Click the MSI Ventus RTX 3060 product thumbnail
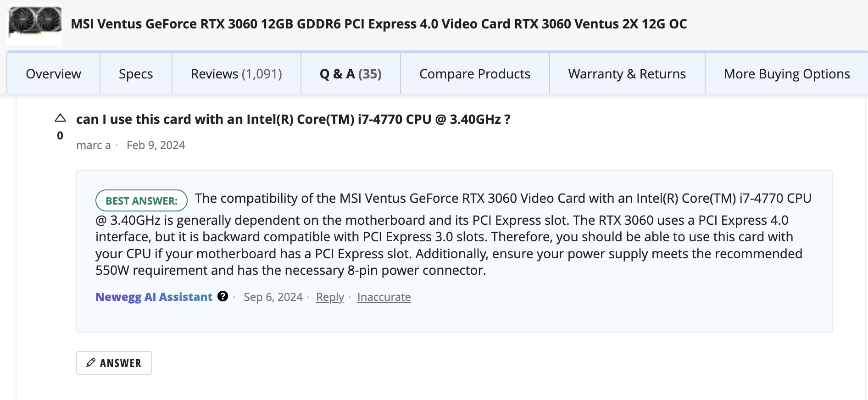Screen dimensions: 868x400 pos(35,23)
